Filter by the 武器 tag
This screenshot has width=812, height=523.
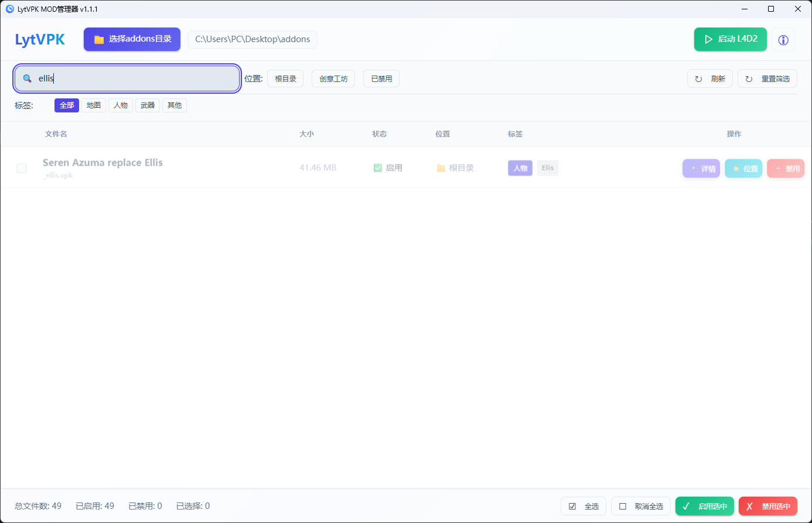(148, 105)
